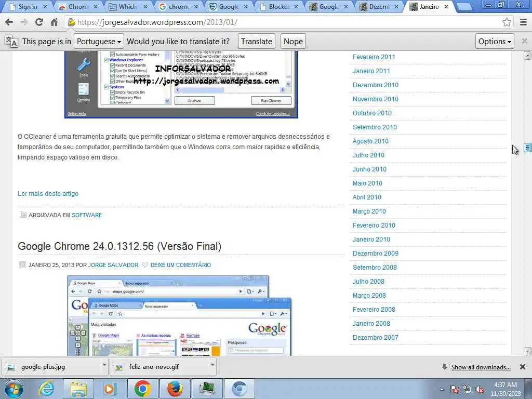Open the Google Chrome 24.0.1312.56 post title
532x399 pixels.
(x=119, y=246)
